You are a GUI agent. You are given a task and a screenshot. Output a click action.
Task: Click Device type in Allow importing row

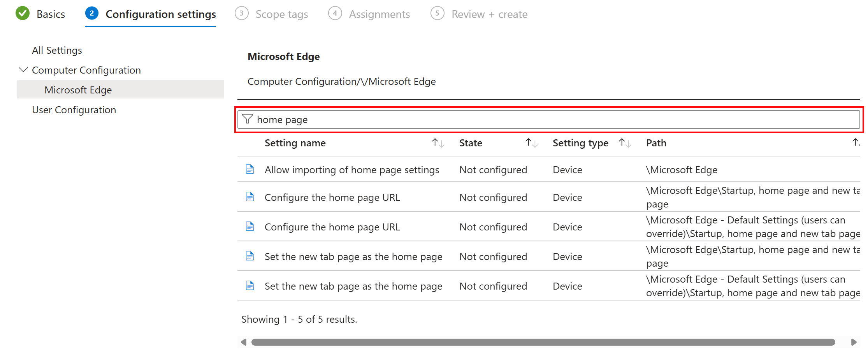[568, 170]
